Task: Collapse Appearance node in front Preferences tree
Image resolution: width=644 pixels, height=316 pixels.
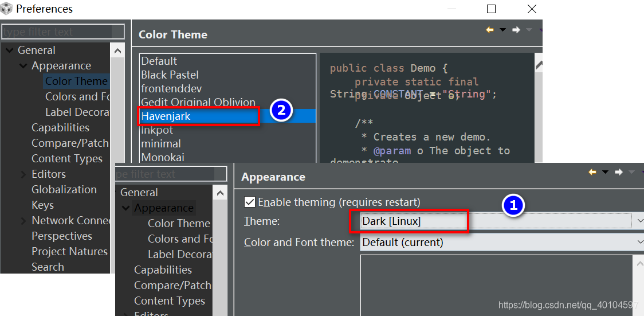Action: coord(125,208)
